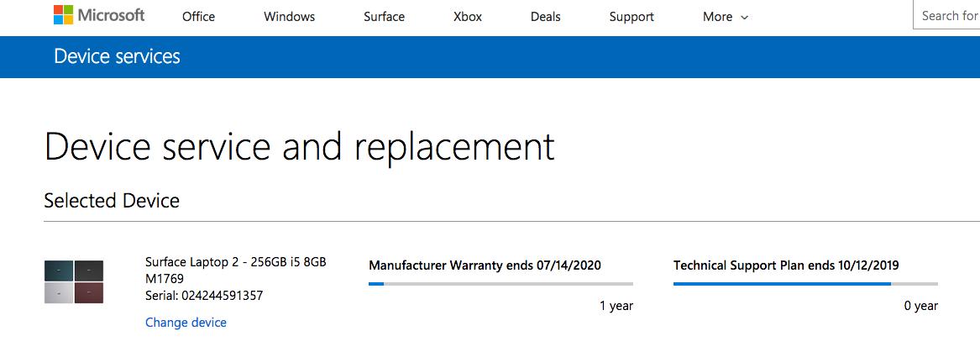The height and width of the screenshot is (352, 980).
Task: Click the Microsoft wordmark text
Action: [x=111, y=15]
